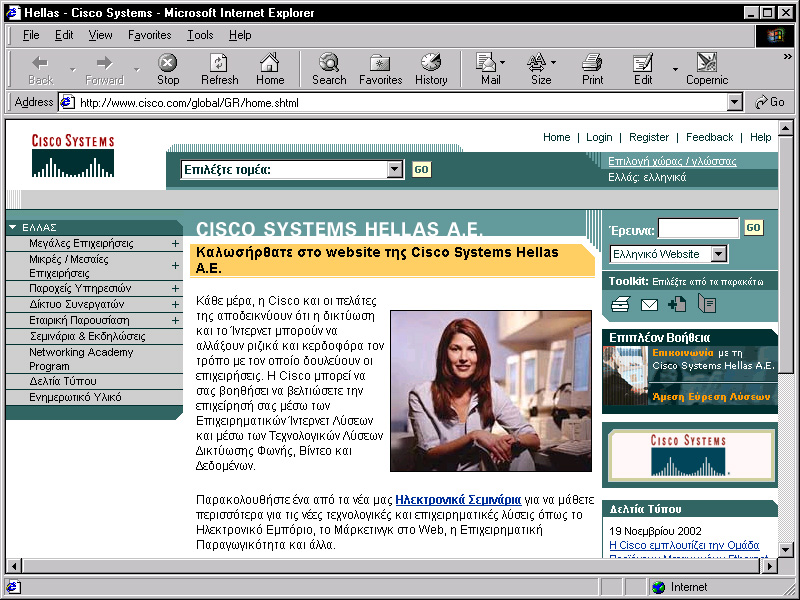800x600 pixels.
Task: Click the 'Άμεση Εύρεση Λύσεων' banner link
Action: coord(711,397)
